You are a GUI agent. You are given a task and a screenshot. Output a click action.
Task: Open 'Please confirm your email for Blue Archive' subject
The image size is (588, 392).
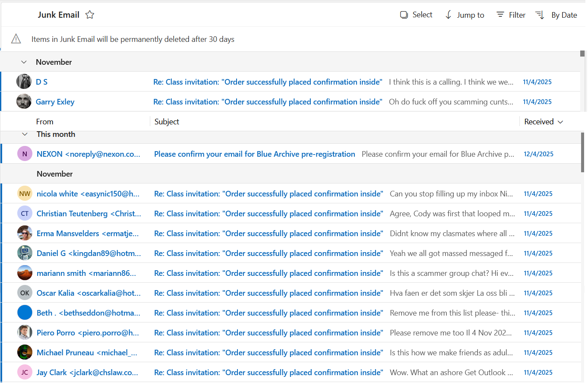(x=255, y=154)
